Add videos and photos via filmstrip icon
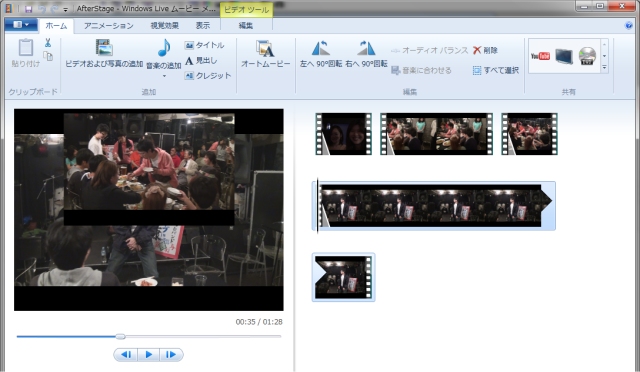 (x=104, y=48)
